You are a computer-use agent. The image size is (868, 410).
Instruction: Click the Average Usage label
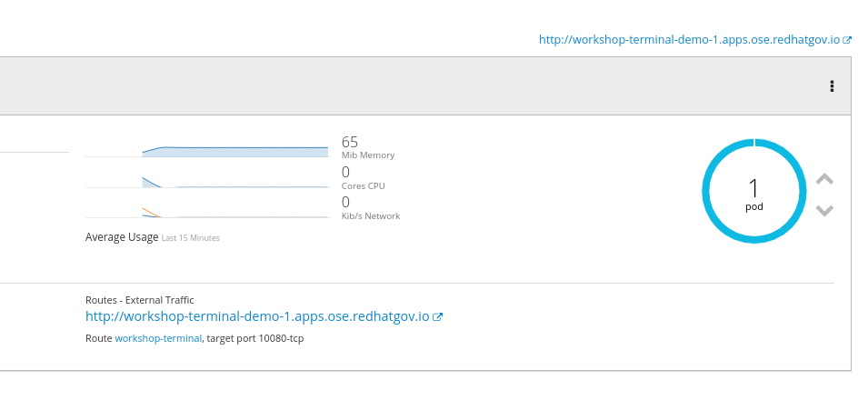(122, 237)
